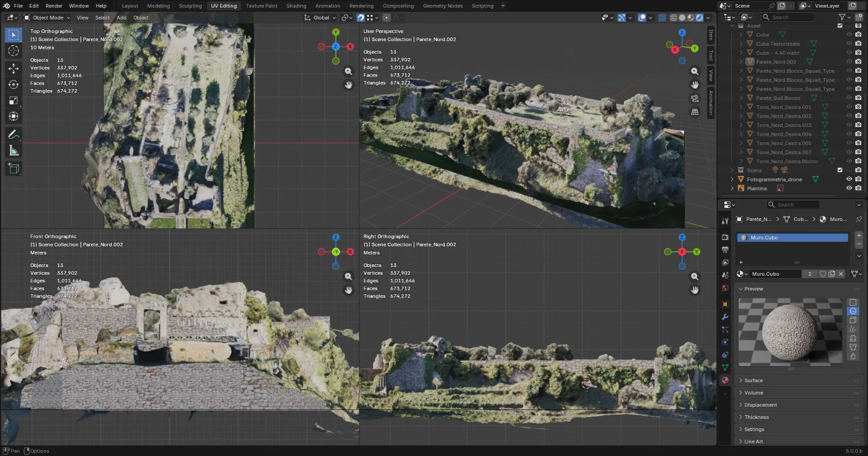Viewport: 868px width, 456px height.
Task: Expand the Fotogrammetria_drone tree item
Action: point(732,179)
